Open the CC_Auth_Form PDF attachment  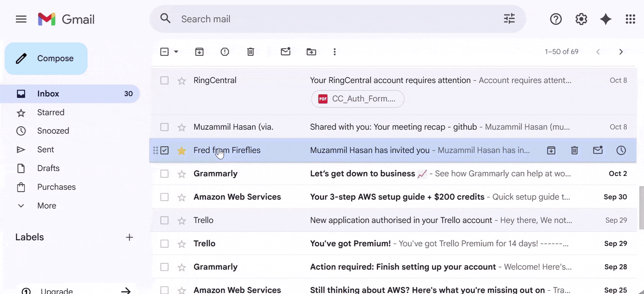(x=358, y=99)
